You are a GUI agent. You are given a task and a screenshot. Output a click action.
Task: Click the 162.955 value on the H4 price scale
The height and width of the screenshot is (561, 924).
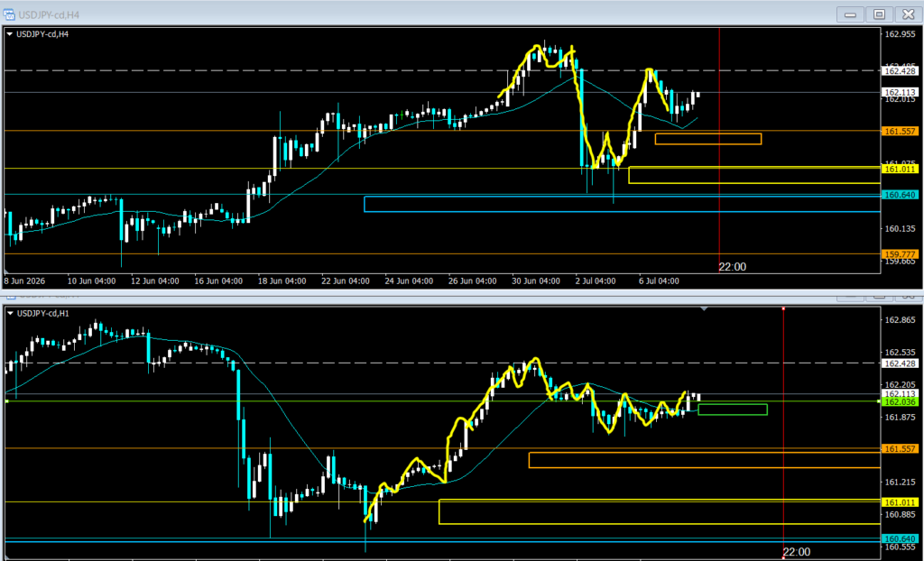coord(900,34)
